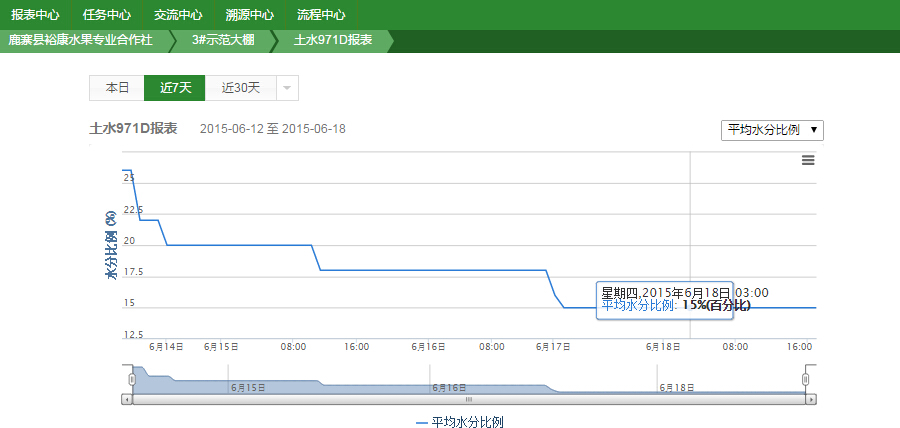Go to the 交流中心 menu
This screenshot has width=900, height=428.
click(x=178, y=15)
